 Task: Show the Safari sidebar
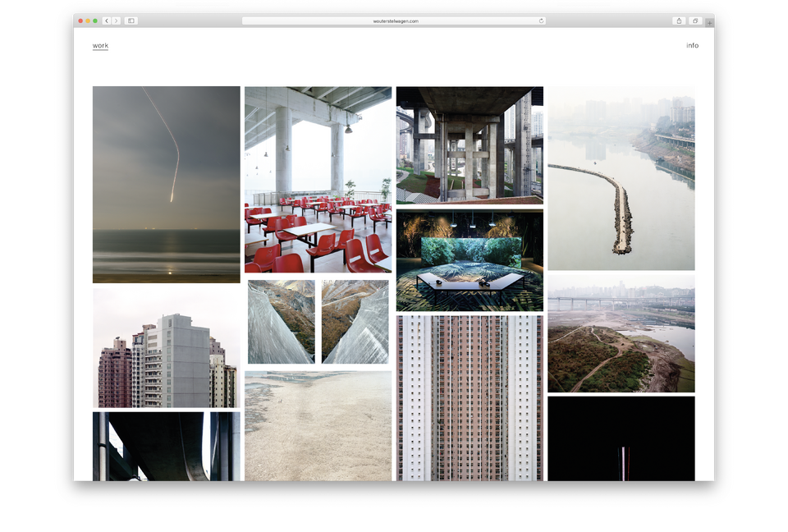[x=131, y=21]
